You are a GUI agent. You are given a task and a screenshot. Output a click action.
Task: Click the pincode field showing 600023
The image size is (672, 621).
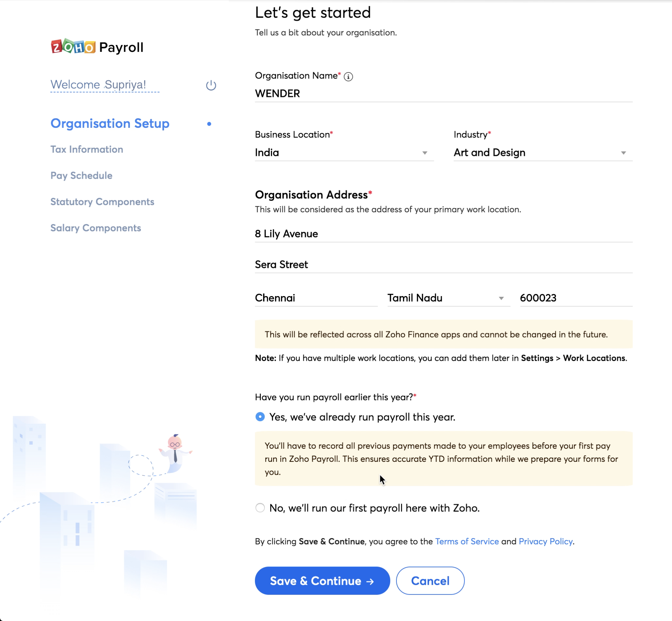click(x=575, y=298)
